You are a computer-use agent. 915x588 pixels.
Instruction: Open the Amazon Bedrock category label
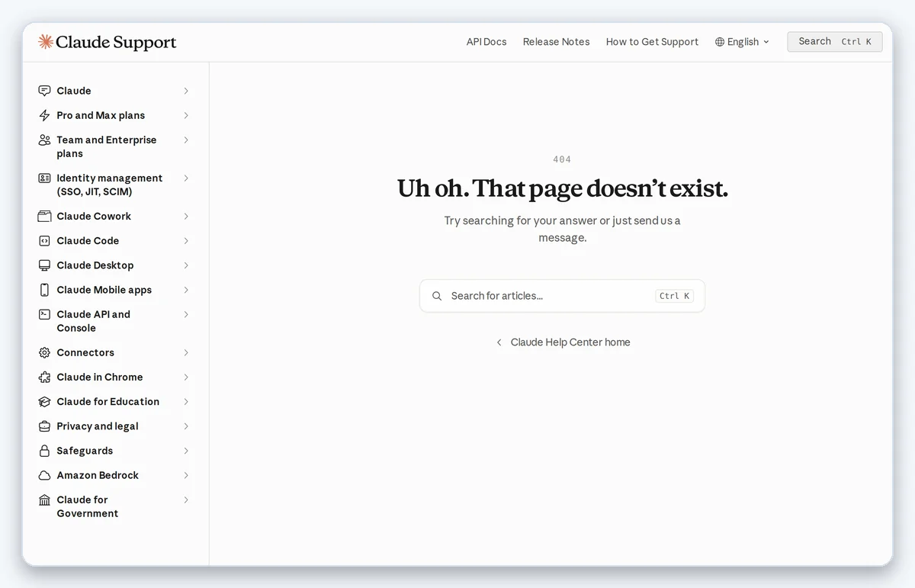pyautogui.click(x=98, y=475)
